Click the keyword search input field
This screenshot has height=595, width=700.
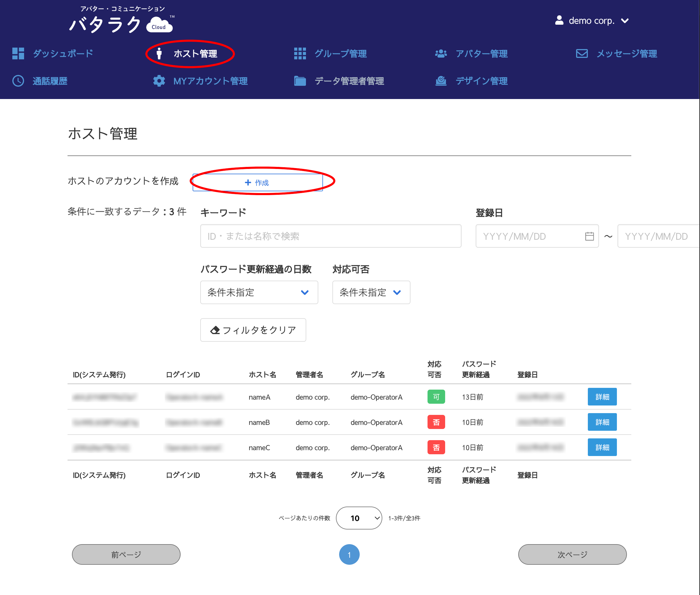[x=330, y=236]
